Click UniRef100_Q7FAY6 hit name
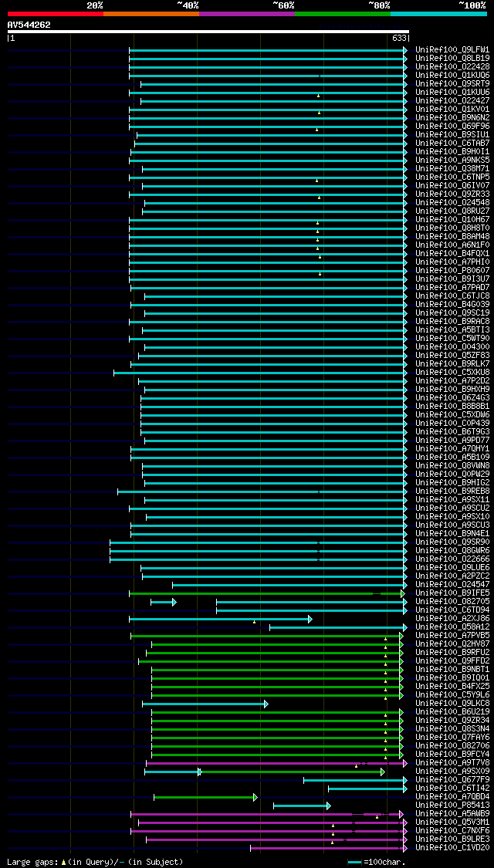Image resolution: width=494 pixels, height=868 pixels. pyautogui.click(x=452, y=738)
